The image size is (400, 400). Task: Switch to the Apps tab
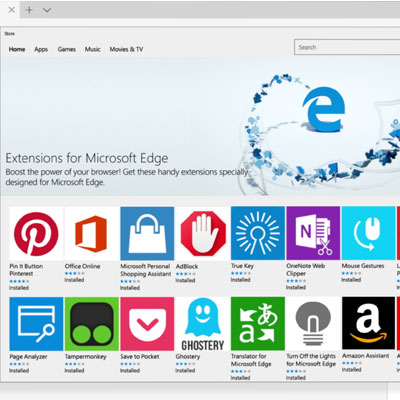pyautogui.click(x=41, y=49)
